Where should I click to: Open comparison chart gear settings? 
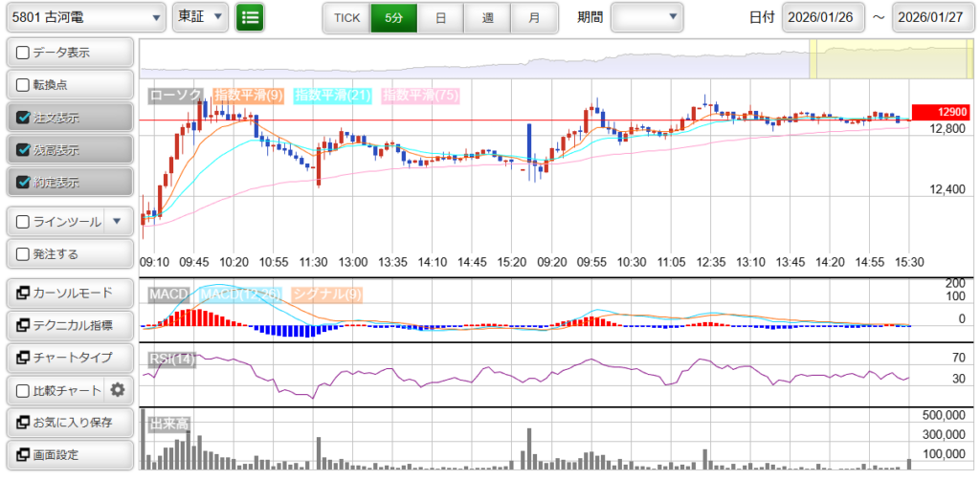(x=118, y=389)
